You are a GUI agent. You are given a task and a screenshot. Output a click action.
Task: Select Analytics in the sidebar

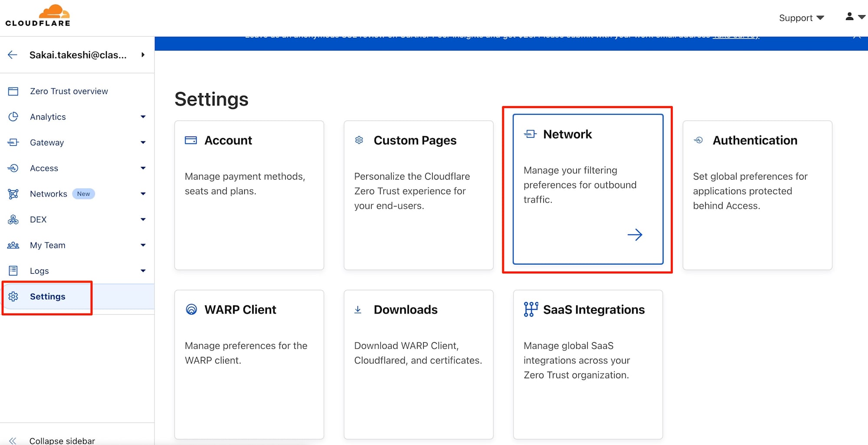pyautogui.click(x=48, y=117)
